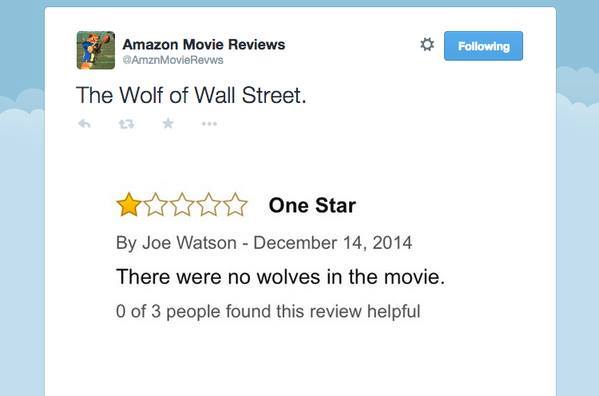Click the December 14, 2014 review date
Screen dimensions: 599x396
[x=333, y=243]
